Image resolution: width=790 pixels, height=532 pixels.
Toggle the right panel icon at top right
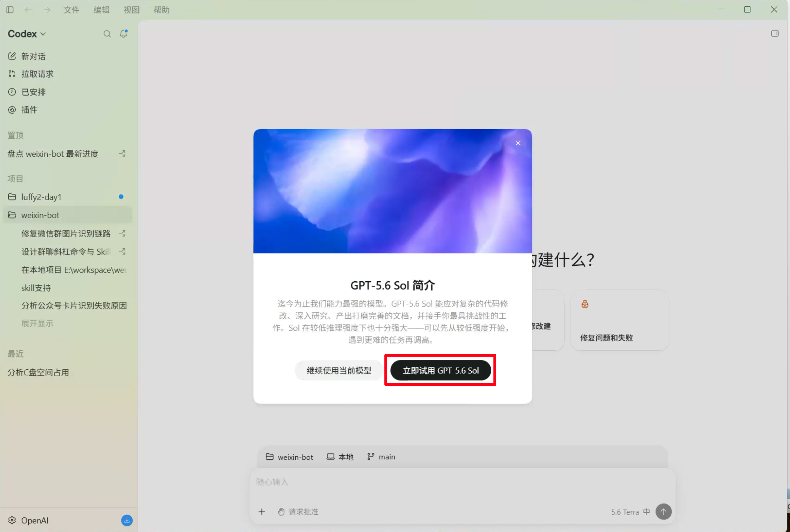click(x=774, y=33)
